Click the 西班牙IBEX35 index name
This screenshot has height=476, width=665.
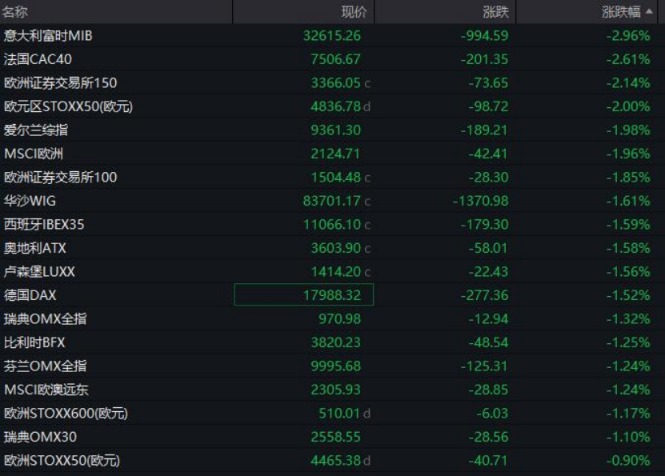(44, 224)
